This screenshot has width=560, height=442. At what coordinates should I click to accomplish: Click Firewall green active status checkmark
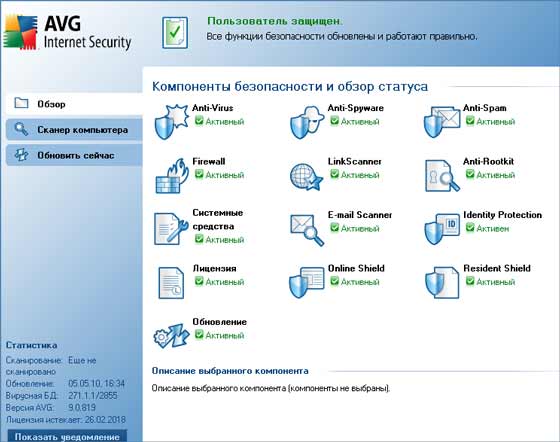[199, 174]
